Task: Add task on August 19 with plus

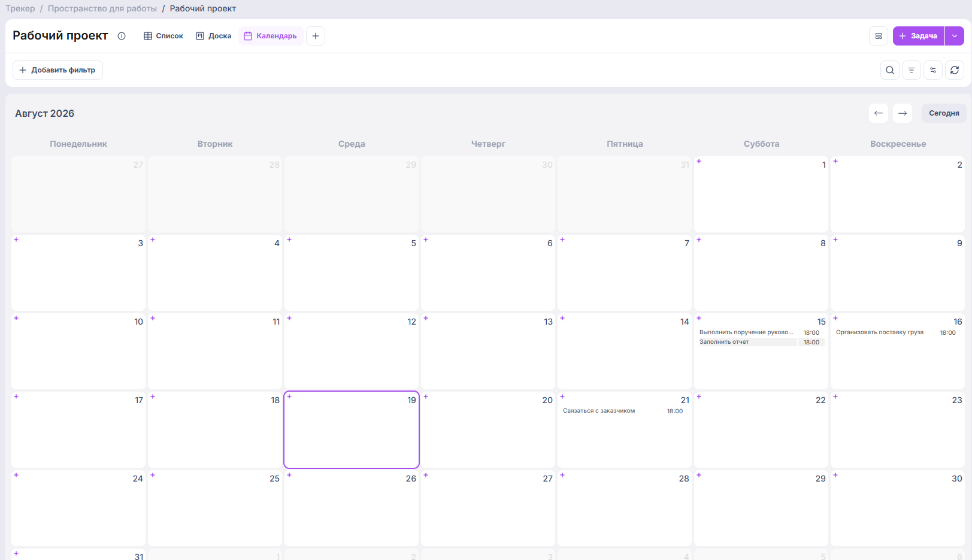Action: 289,396
